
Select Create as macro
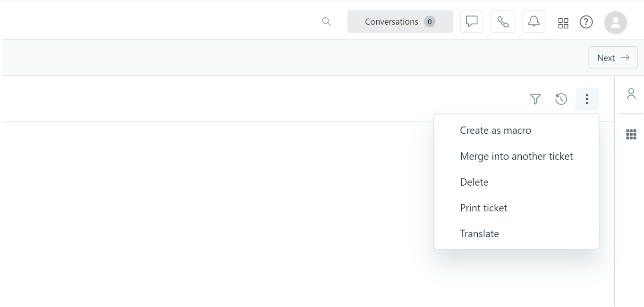[x=495, y=130]
